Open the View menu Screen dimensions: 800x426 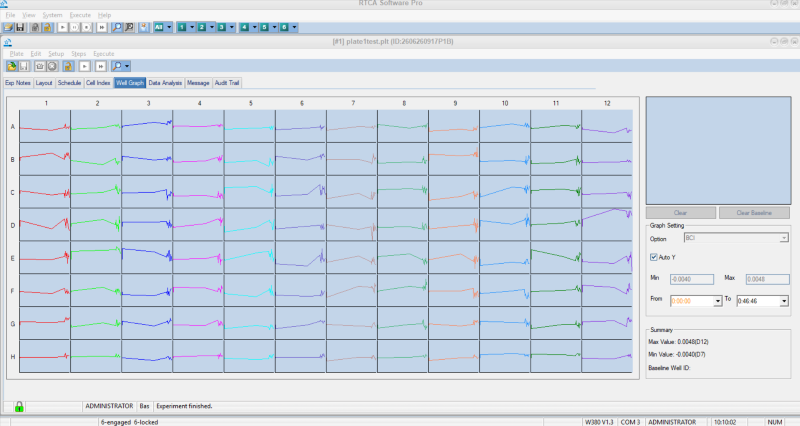29,15
